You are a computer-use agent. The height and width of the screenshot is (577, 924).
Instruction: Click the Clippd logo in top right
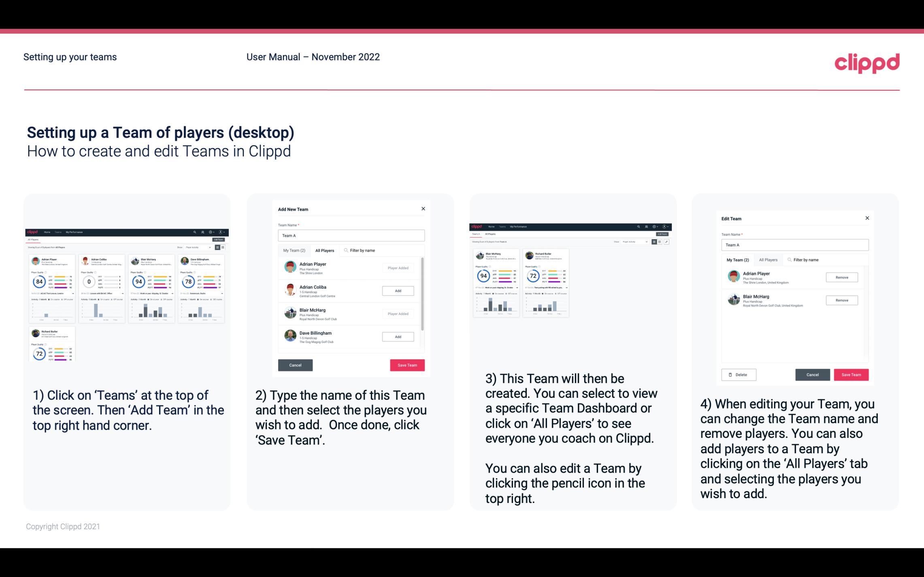point(867,62)
